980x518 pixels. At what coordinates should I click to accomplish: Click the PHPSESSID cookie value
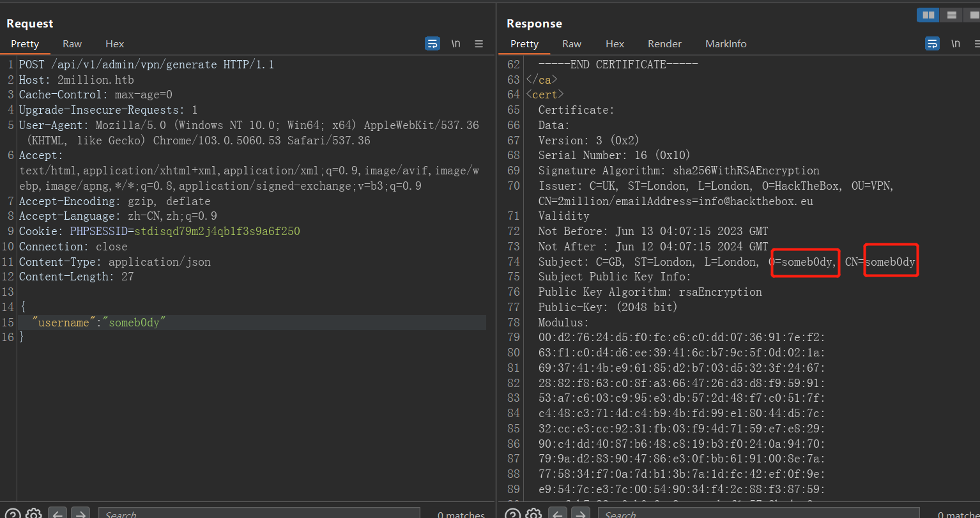[217, 231]
